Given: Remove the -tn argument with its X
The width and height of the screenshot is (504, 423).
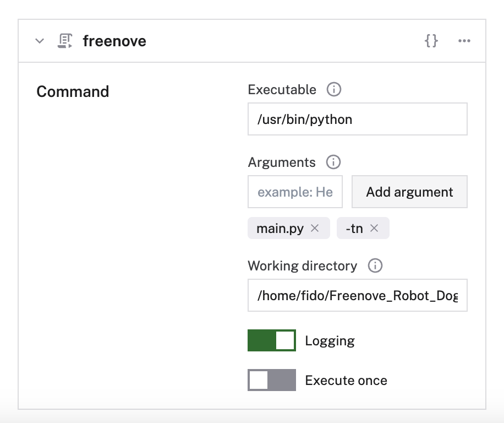Looking at the screenshot, I should point(374,228).
